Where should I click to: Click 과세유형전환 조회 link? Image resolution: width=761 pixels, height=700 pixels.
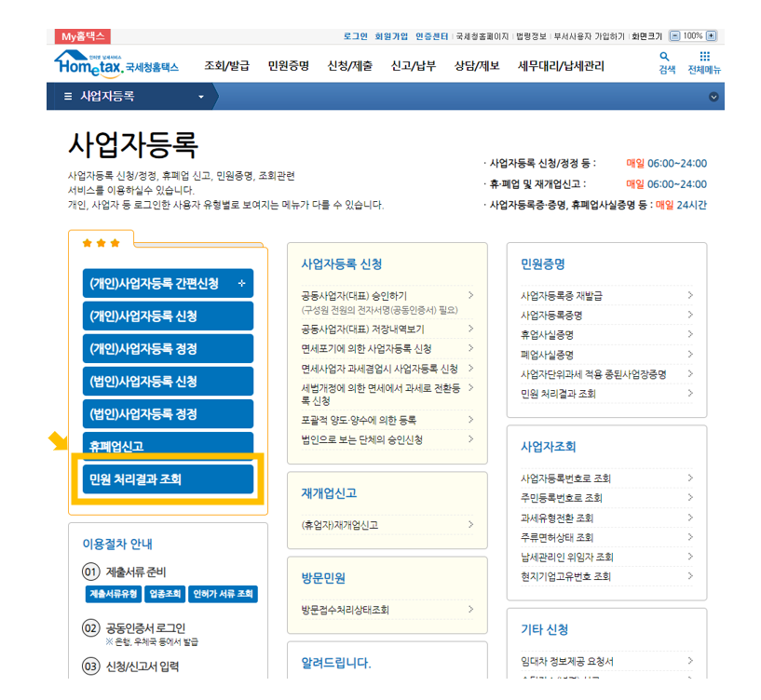pyautogui.click(x=557, y=518)
